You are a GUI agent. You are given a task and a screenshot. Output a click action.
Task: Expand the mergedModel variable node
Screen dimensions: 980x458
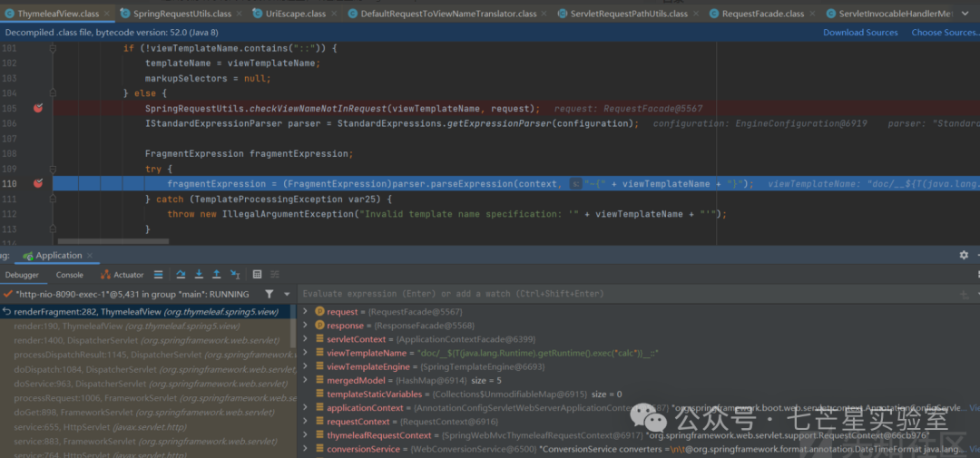(x=305, y=380)
